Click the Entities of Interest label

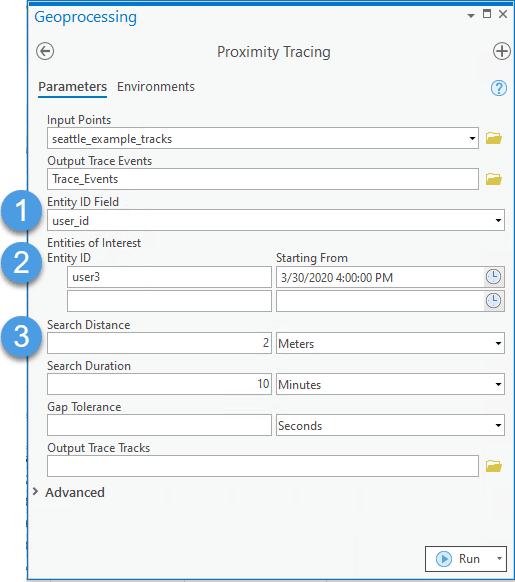(x=94, y=243)
